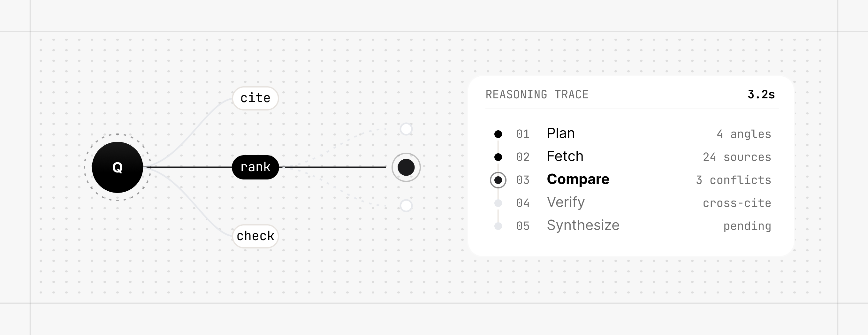Click the 3 conflicts detail text
Screen dimensions: 868x335
(734, 180)
